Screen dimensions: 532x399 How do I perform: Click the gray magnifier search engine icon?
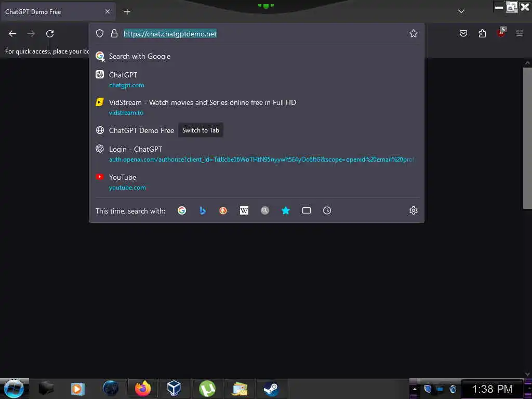[265, 211]
